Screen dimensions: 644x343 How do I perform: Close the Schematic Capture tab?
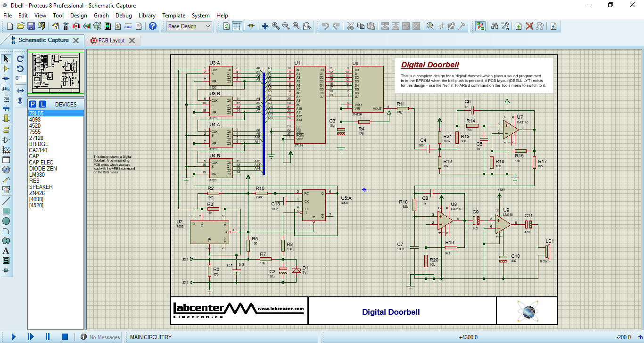click(x=76, y=41)
